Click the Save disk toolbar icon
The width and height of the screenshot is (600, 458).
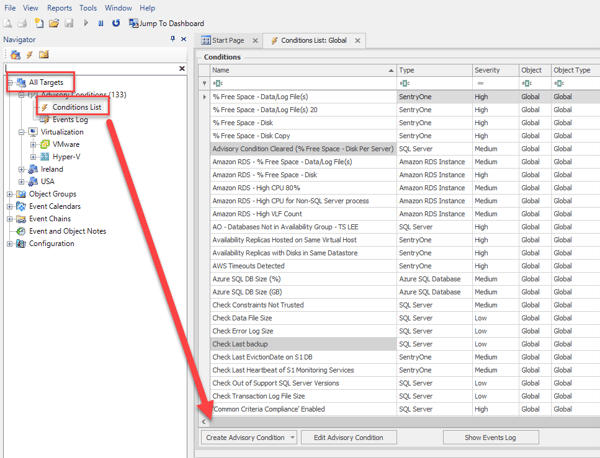click(69, 23)
